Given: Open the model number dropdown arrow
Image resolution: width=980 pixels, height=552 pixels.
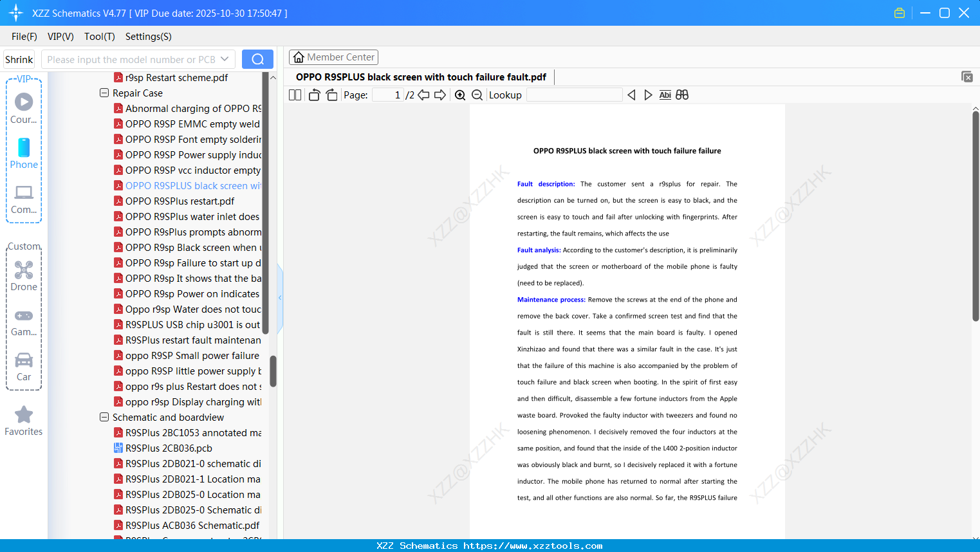Looking at the screenshot, I should 225,59.
